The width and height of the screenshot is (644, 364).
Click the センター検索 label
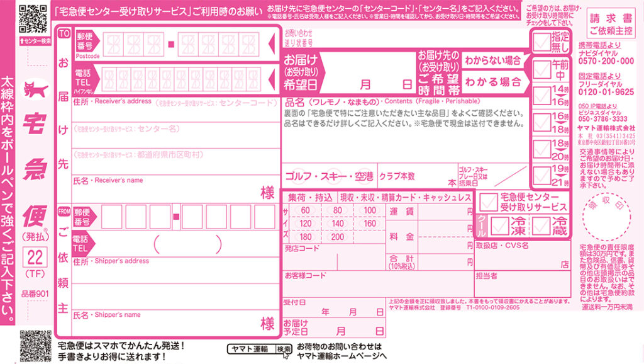[35, 41]
